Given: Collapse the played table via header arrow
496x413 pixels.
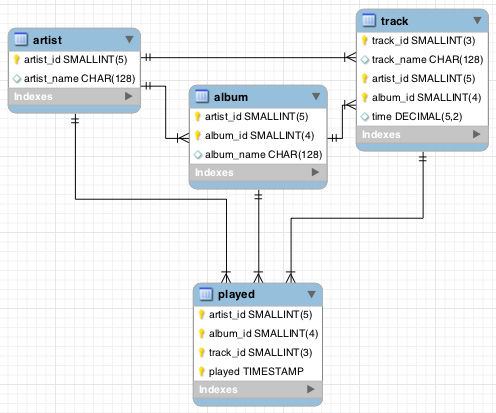Looking at the screenshot, I should [311, 294].
